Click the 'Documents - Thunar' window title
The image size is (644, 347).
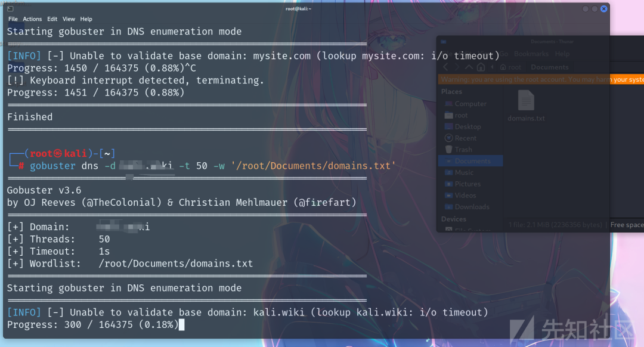point(552,42)
